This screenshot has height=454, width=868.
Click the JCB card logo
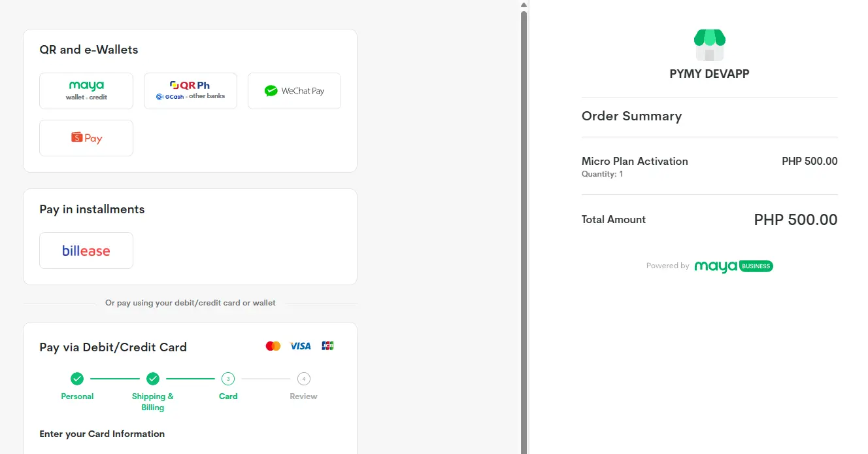(x=327, y=346)
